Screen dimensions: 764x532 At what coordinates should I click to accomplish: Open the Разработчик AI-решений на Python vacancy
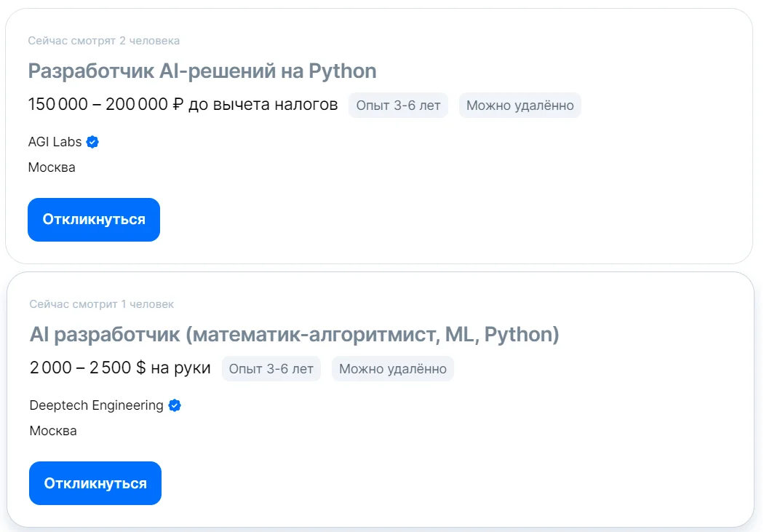(x=201, y=71)
